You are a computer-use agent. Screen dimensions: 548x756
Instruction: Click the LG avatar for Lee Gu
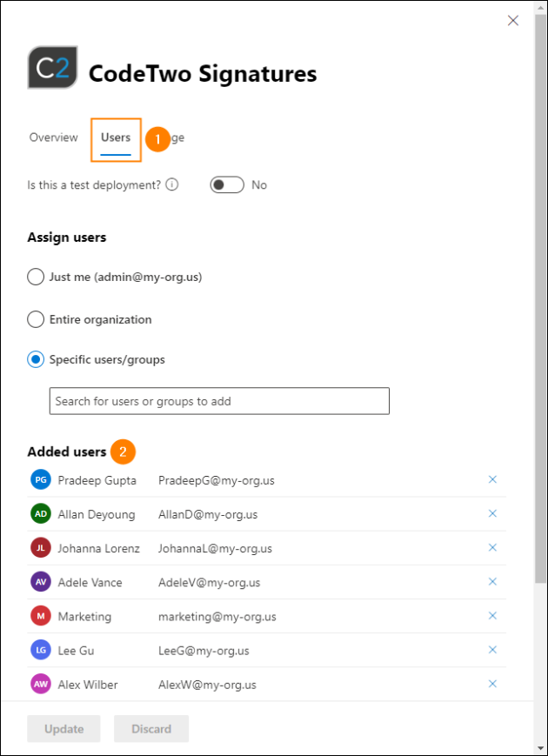click(41, 651)
